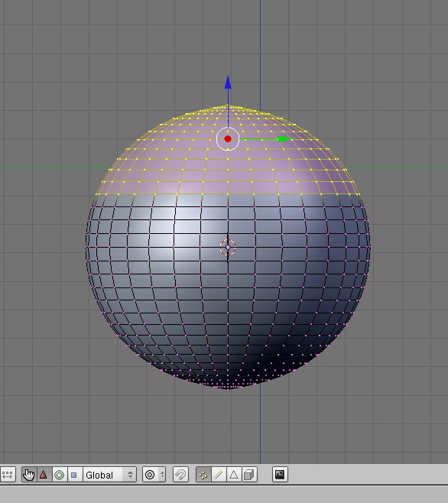448x503 pixels.
Task: Select the rotate manipulator green circle
Action: (x=59, y=475)
